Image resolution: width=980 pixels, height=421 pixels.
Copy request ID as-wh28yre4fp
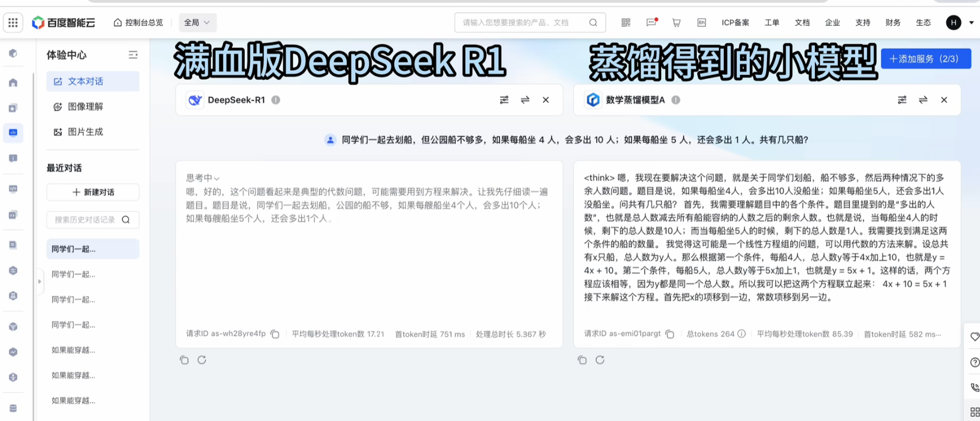pos(275,334)
